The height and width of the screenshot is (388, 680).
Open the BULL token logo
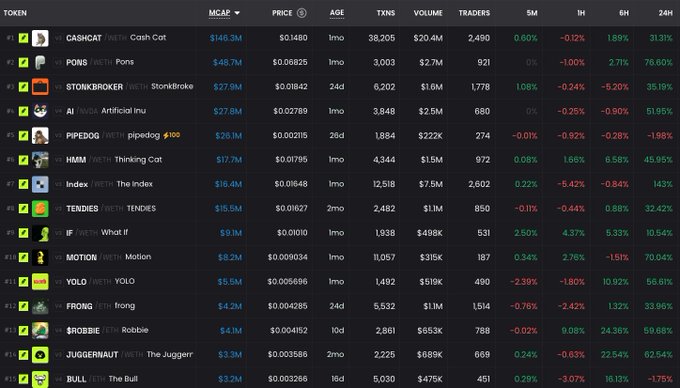40,379
